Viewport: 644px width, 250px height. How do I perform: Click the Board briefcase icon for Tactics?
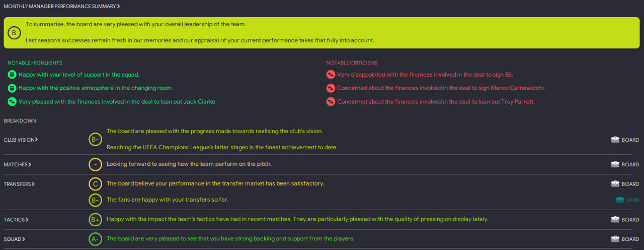[615, 220]
